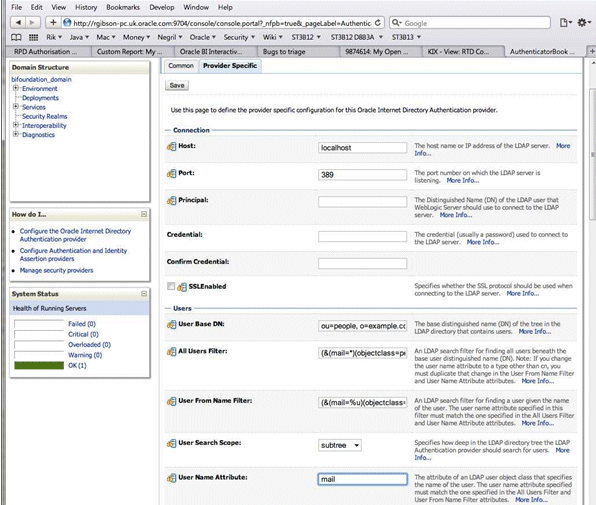Open Deployments in Domain Structure
This screenshot has height=505, width=596.
(x=40, y=98)
